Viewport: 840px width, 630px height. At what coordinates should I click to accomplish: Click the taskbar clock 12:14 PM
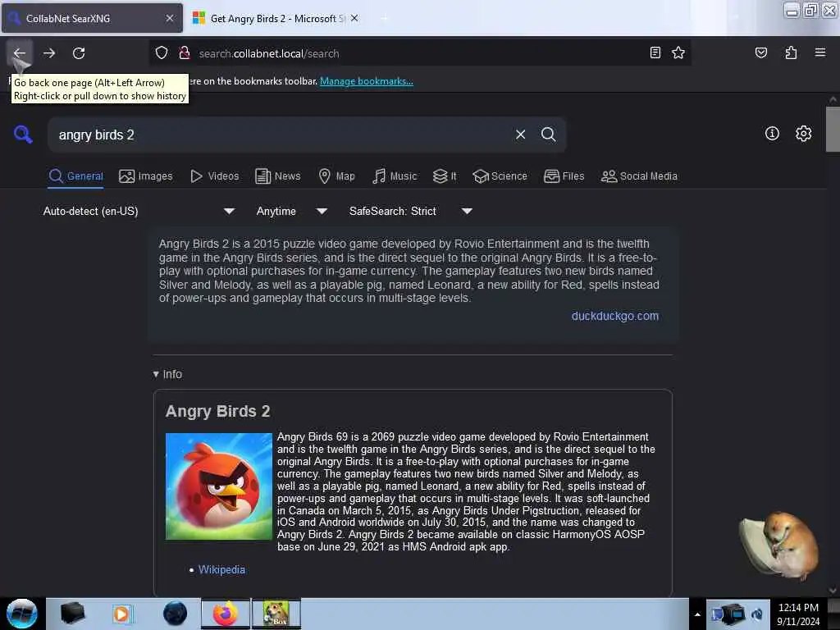[x=798, y=614]
